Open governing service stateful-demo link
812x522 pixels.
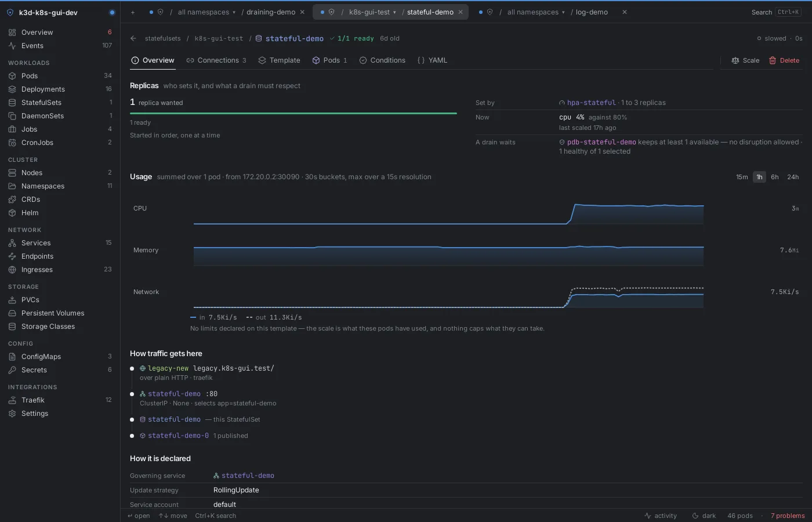[x=248, y=476]
